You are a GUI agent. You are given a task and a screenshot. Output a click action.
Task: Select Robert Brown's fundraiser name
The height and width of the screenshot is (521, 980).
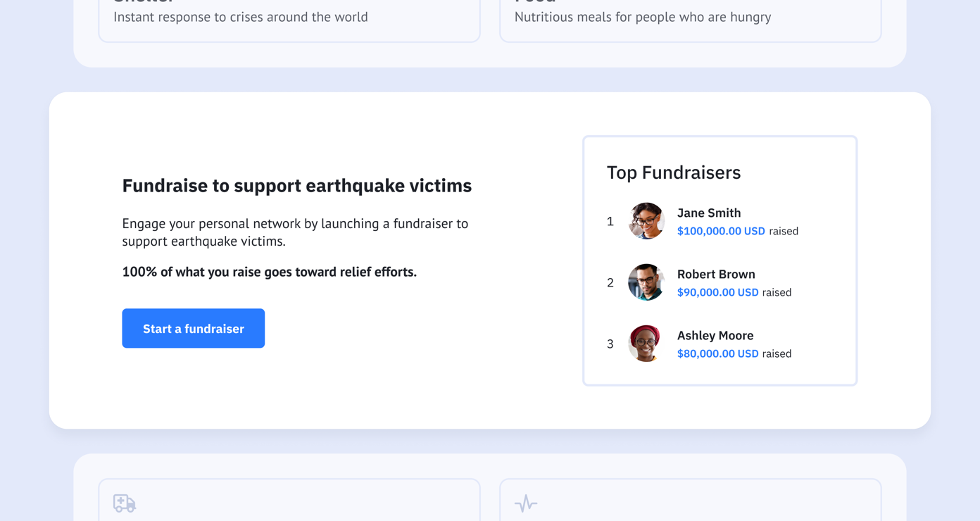716,274
